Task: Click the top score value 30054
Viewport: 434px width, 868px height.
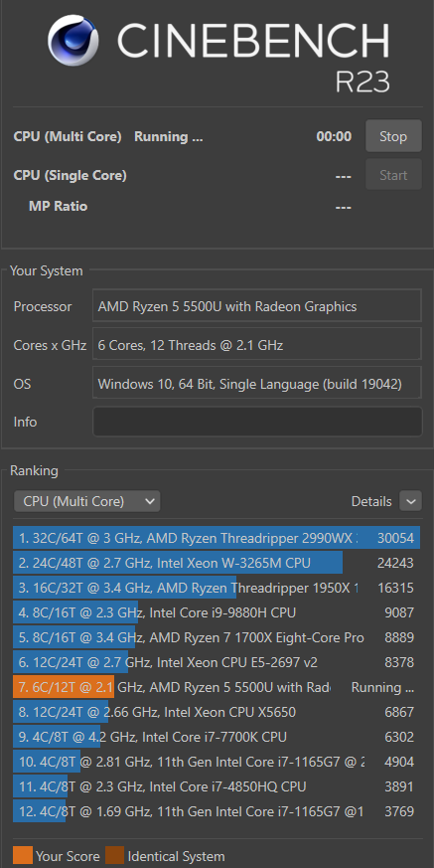Action: [x=395, y=538]
